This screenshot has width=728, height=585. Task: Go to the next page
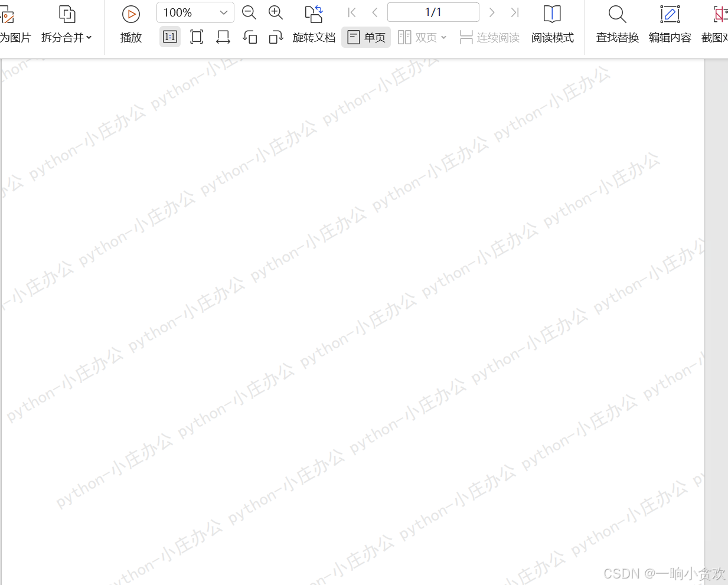coord(492,12)
